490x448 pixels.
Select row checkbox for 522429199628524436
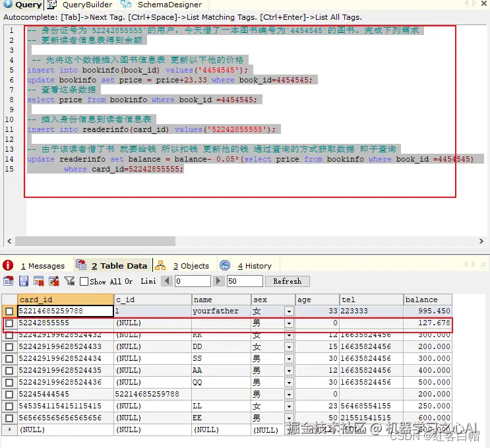click(x=9, y=382)
